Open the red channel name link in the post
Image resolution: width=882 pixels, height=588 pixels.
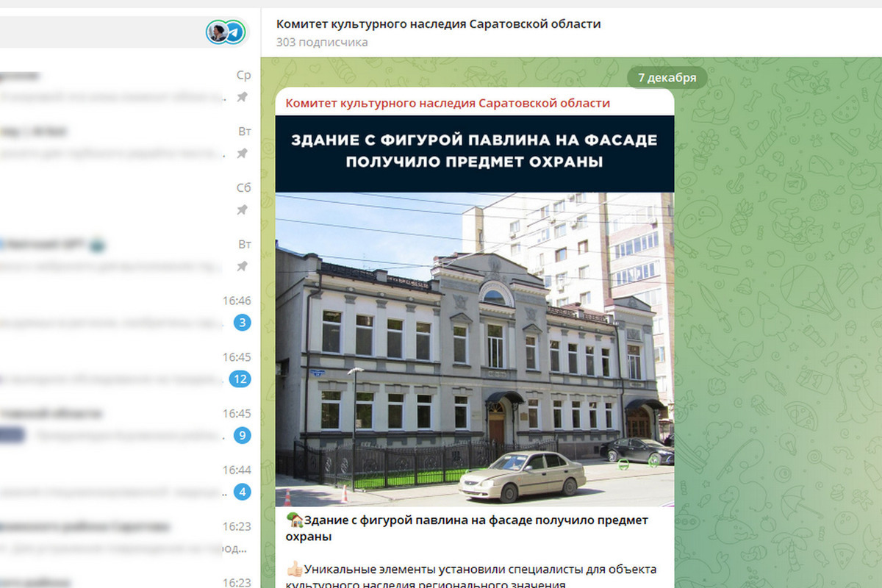[448, 103]
